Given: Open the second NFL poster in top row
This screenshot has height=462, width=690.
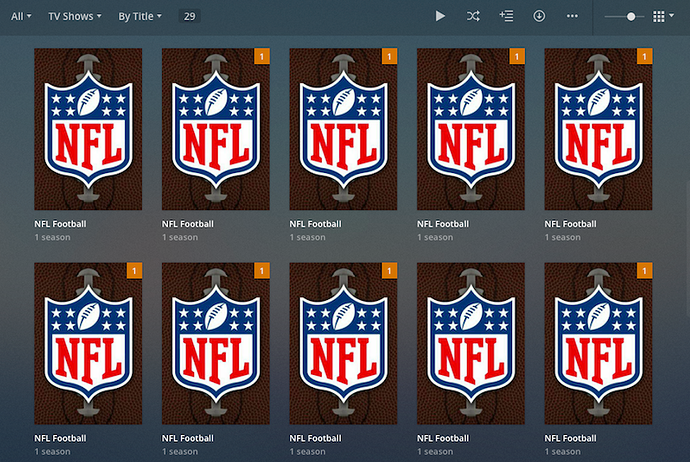Looking at the screenshot, I should click(216, 129).
